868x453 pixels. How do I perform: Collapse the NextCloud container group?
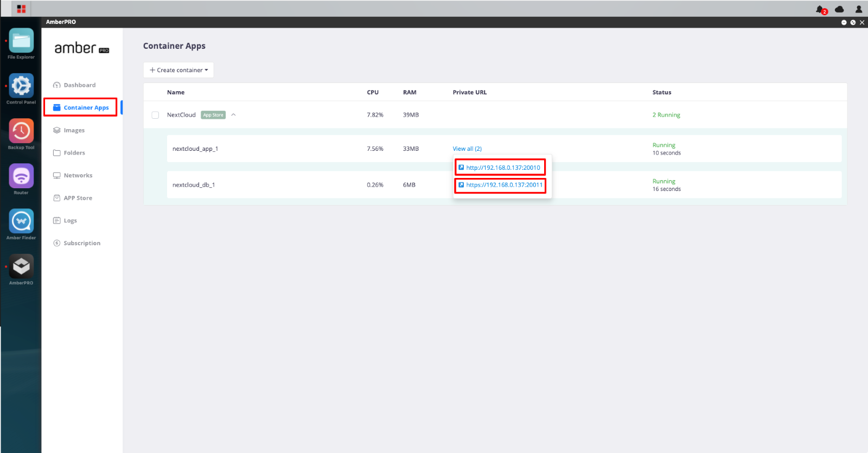[233, 115]
